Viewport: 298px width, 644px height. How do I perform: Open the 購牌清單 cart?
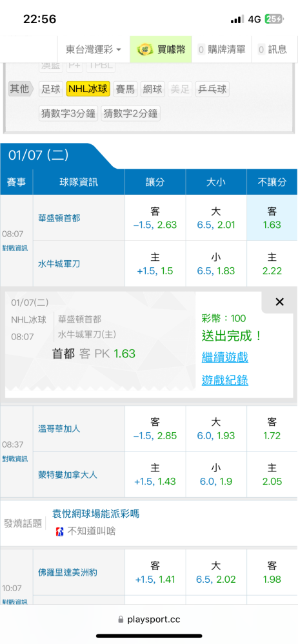click(x=221, y=50)
